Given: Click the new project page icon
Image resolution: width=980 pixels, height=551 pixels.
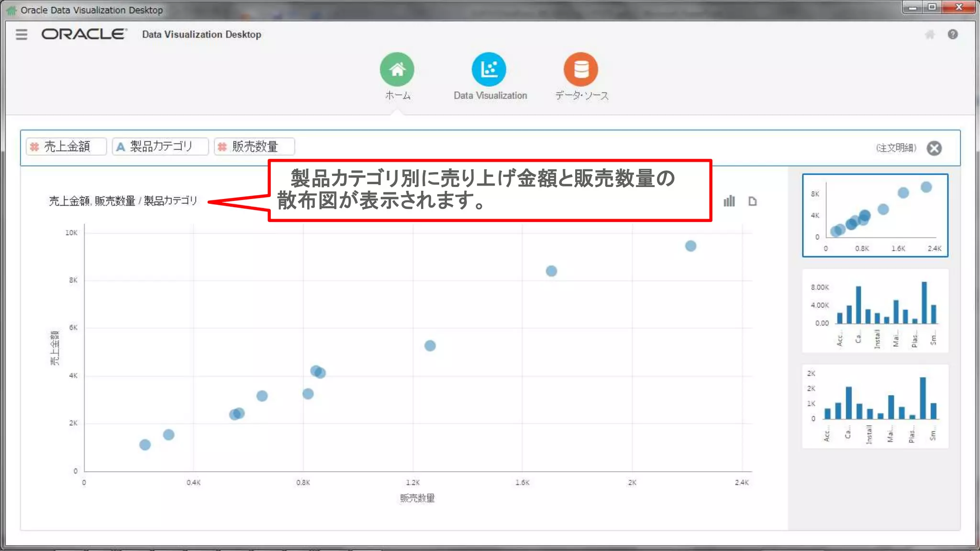Looking at the screenshot, I should click(753, 201).
